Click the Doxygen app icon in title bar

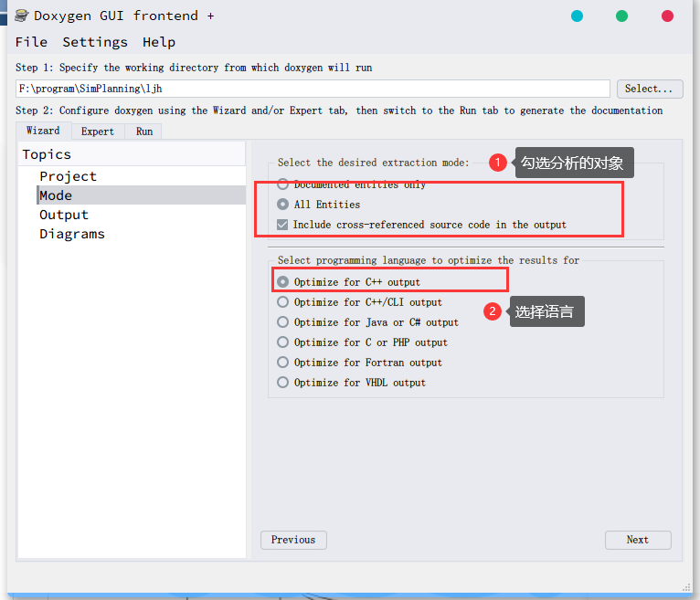(x=21, y=16)
